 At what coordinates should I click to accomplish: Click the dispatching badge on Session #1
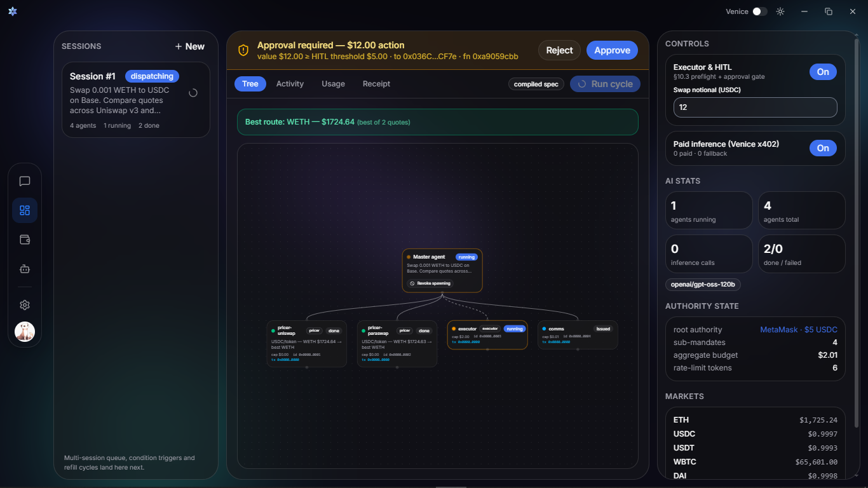tap(153, 76)
